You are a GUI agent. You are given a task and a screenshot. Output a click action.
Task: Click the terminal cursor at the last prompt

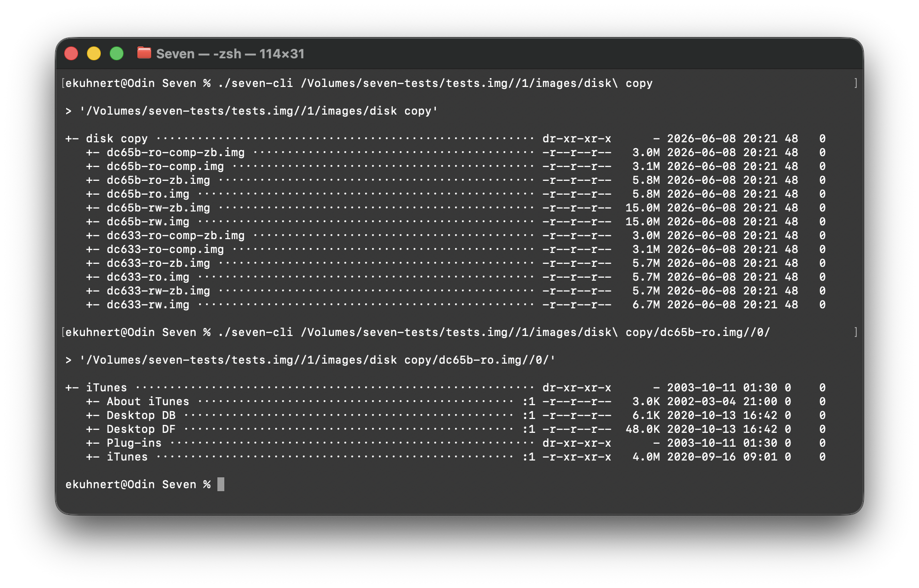[x=221, y=484]
